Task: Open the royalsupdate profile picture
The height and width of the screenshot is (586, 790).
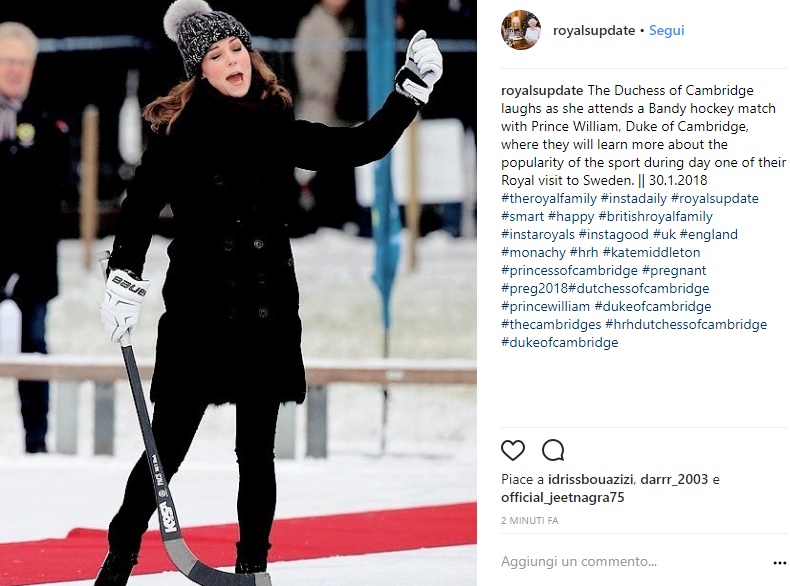Action: (x=521, y=30)
